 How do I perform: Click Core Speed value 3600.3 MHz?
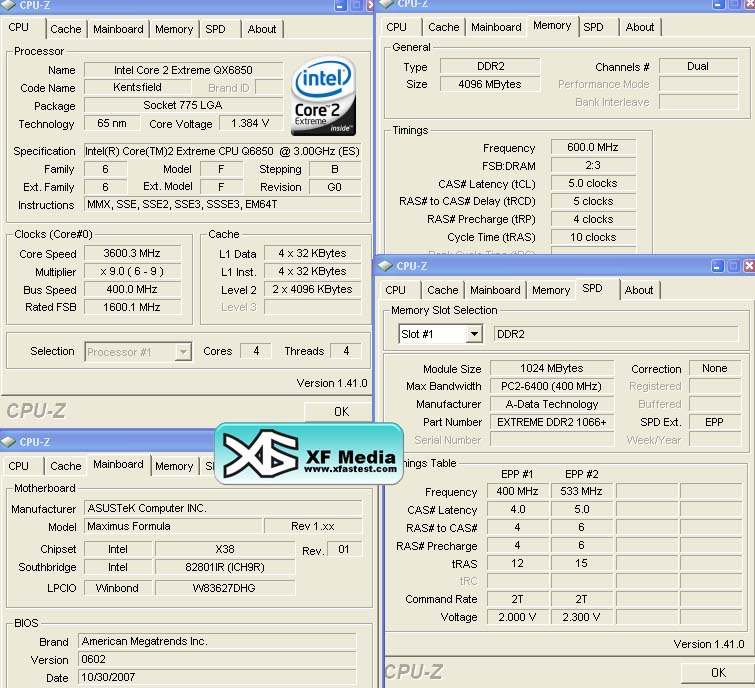(x=132, y=253)
